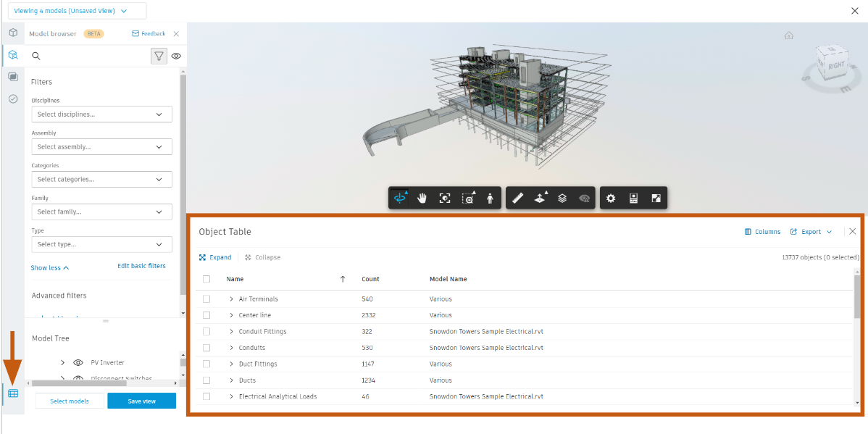Click the filter funnel icon

tap(159, 56)
